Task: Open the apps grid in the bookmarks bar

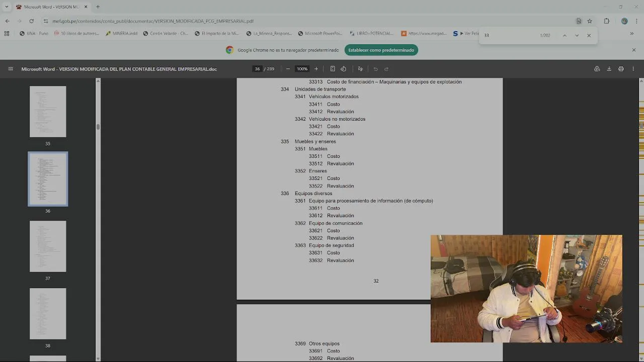Action: (x=7, y=34)
